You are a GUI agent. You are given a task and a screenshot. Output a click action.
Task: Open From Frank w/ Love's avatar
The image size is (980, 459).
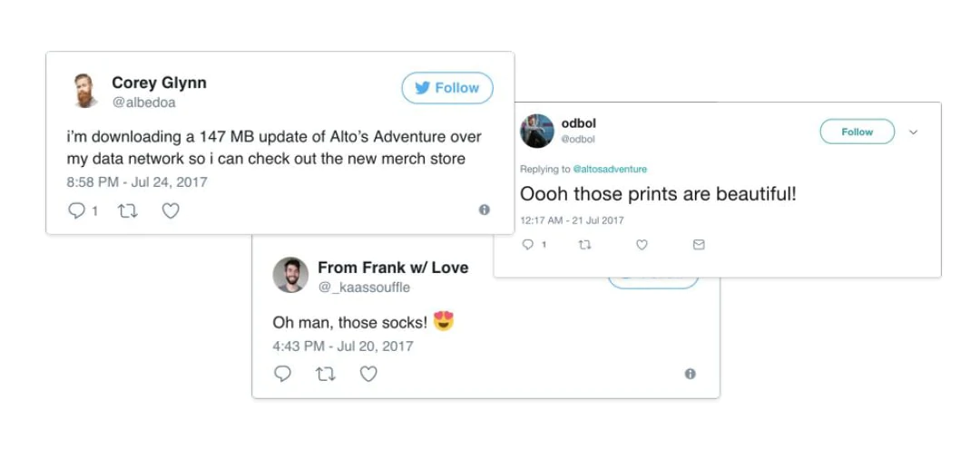[x=291, y=275]
